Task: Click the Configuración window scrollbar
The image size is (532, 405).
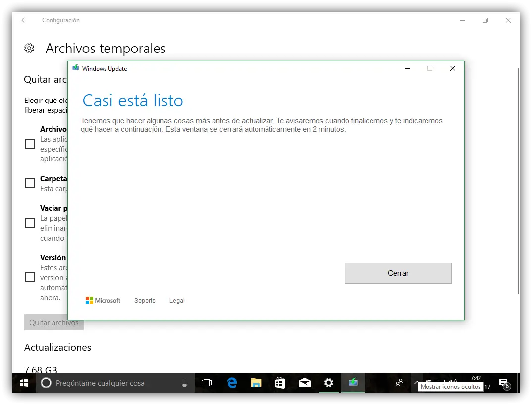Action: [518, 180]
